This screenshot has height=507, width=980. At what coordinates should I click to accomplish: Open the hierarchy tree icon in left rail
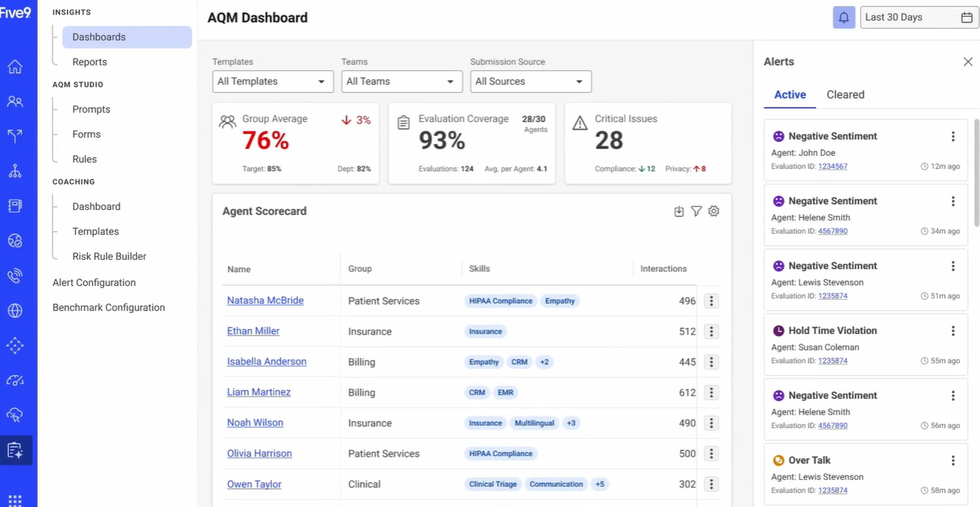tap(15, 171)
